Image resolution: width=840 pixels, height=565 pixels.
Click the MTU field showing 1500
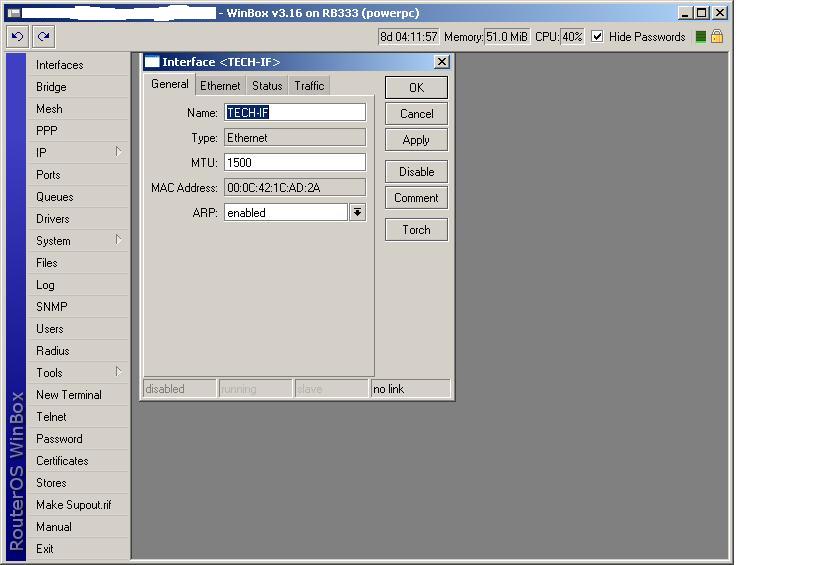point(295,162)
